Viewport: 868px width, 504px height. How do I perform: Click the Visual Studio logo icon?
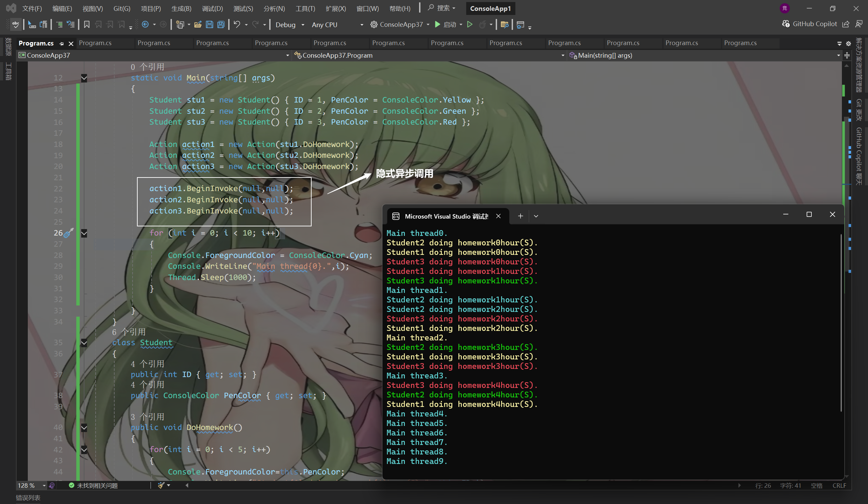click(11, 8)
